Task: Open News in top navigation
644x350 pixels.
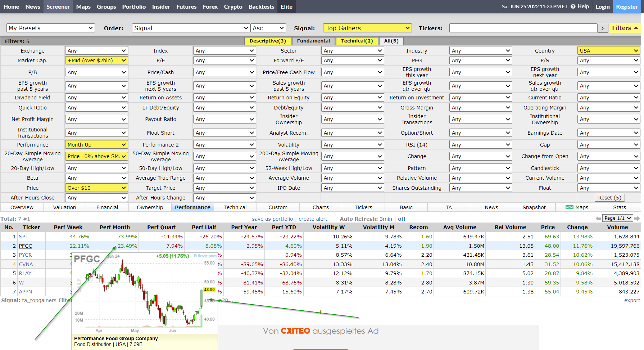Action: point(33,6)
